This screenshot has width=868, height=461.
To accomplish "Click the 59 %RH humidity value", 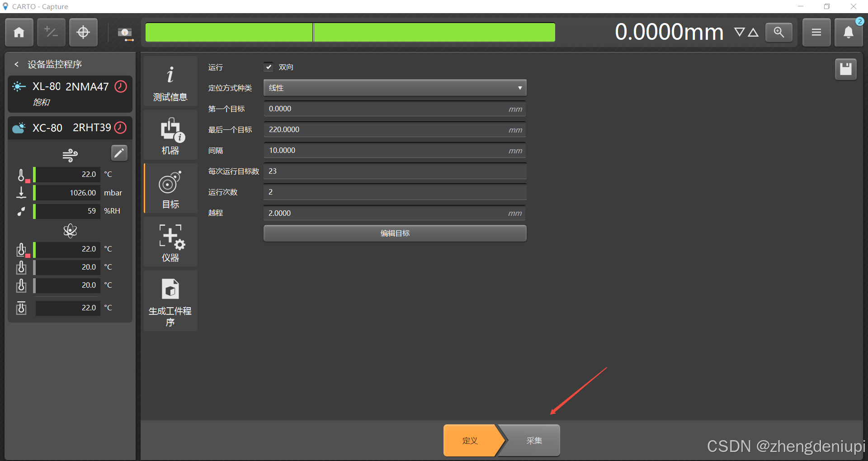I will point(68,211).
